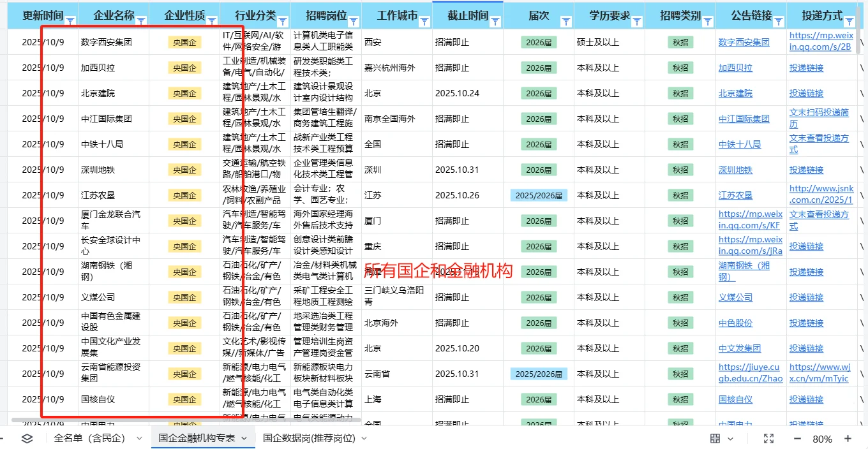Select 长安全球设计中心 name cell

(114, 246)
